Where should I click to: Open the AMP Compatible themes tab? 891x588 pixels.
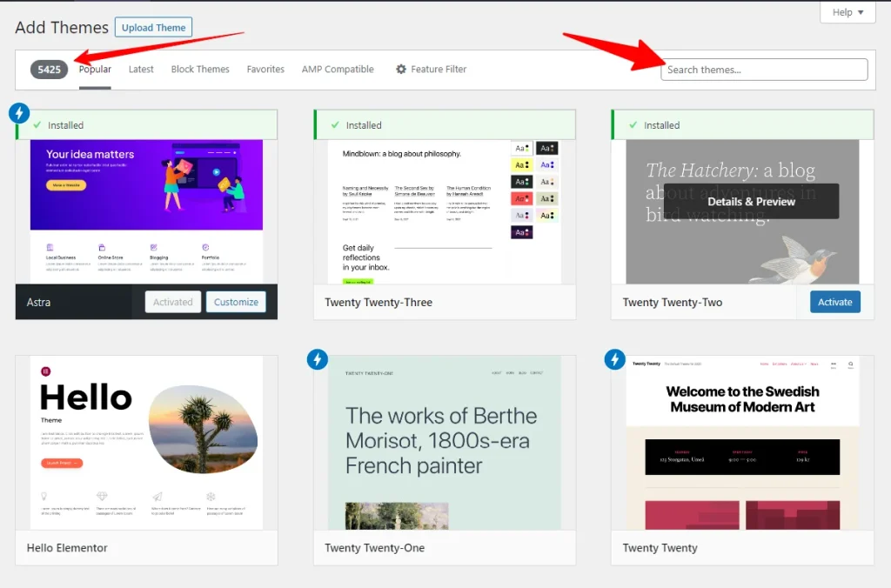[x=337, y=69]
